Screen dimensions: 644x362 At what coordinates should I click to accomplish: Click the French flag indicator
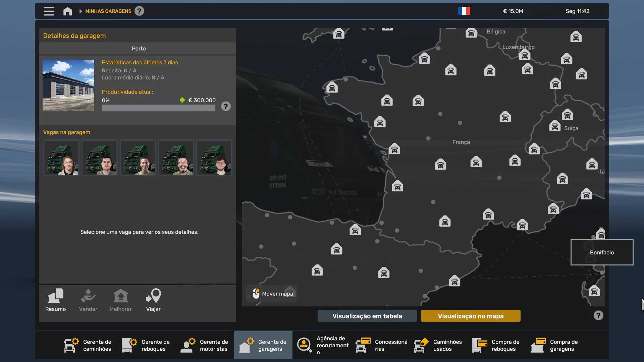coord(464,11)
